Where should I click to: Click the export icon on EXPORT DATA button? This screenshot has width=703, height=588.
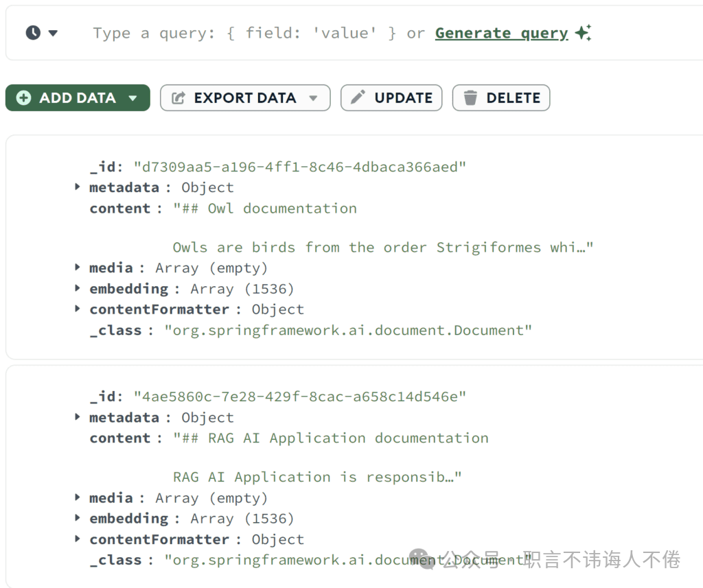[177, 97]
